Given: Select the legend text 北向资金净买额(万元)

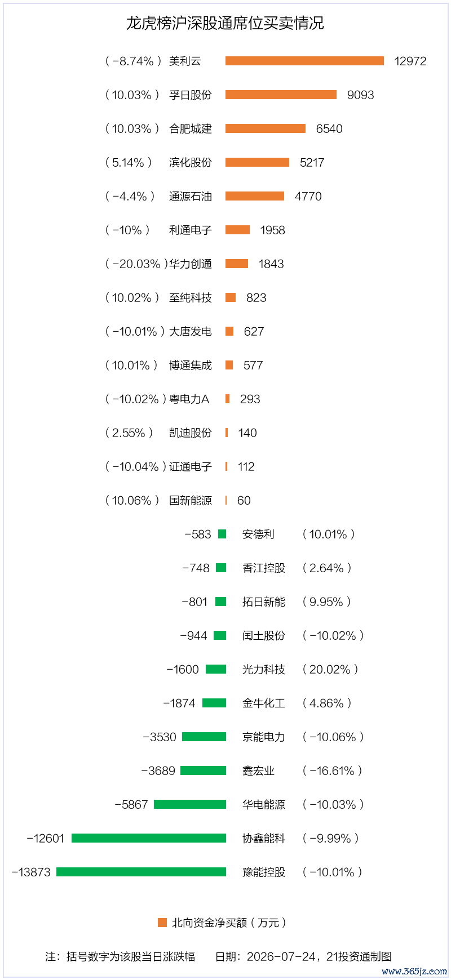Looking at the screenshot, I should pos(229,923).
